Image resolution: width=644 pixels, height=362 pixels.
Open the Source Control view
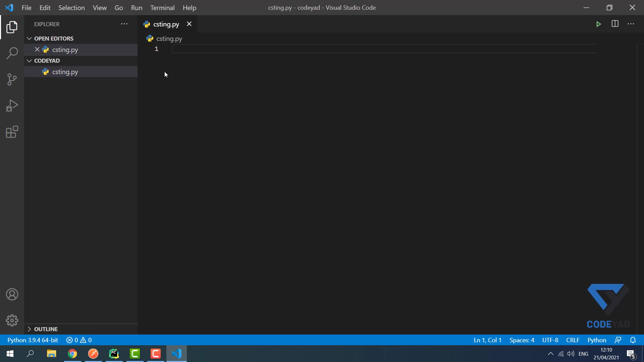12,79
